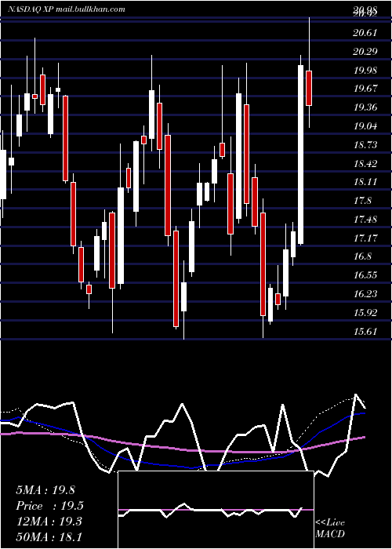
Task: Click the 5MA : 19.8 readout
Action: click(x=45, y=490)
